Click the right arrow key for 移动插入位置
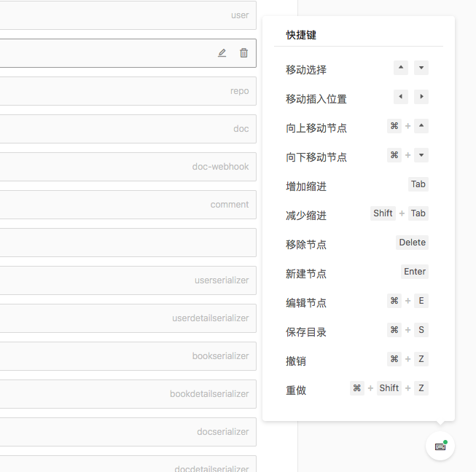Screen dimensions: 476x472 point(421,97)
